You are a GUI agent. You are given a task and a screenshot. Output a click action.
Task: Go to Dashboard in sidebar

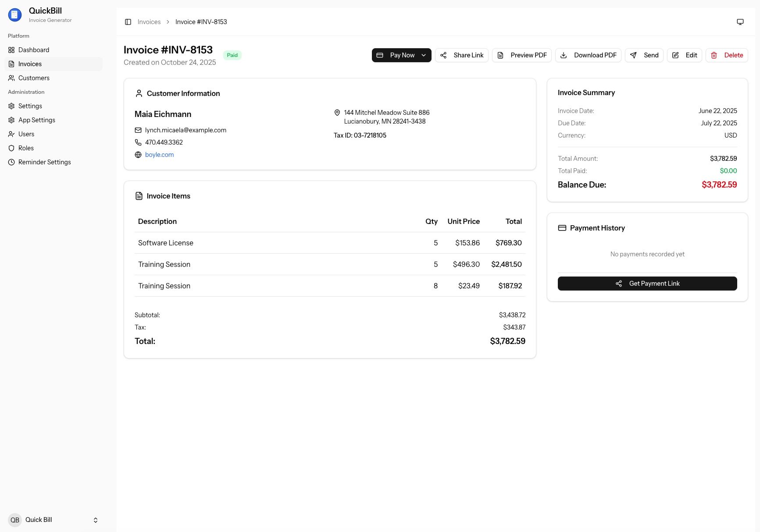pyautogui.click(x=34, y=50)
